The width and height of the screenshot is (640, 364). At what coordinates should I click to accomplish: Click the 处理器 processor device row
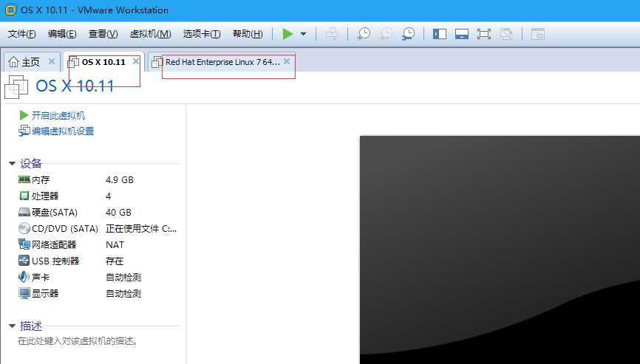pos(98,196)
